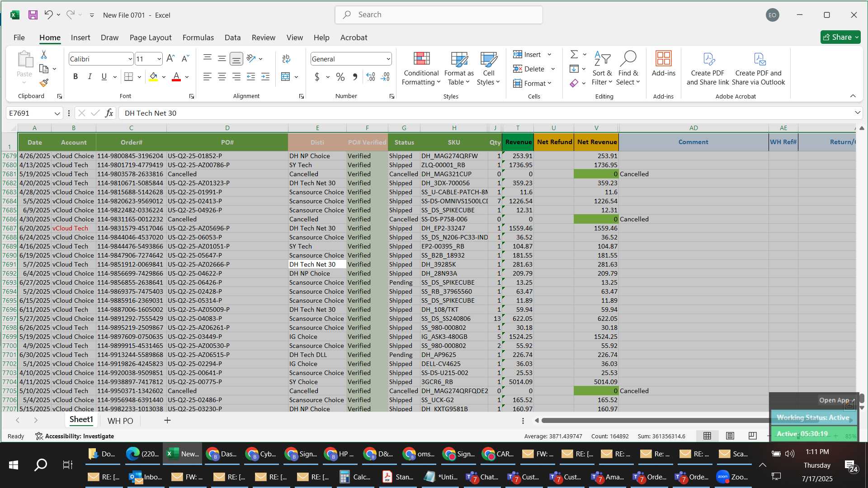Click the Decrease Indent icon
The width and height of the screenshot is (868, 488).
[251, 77]
